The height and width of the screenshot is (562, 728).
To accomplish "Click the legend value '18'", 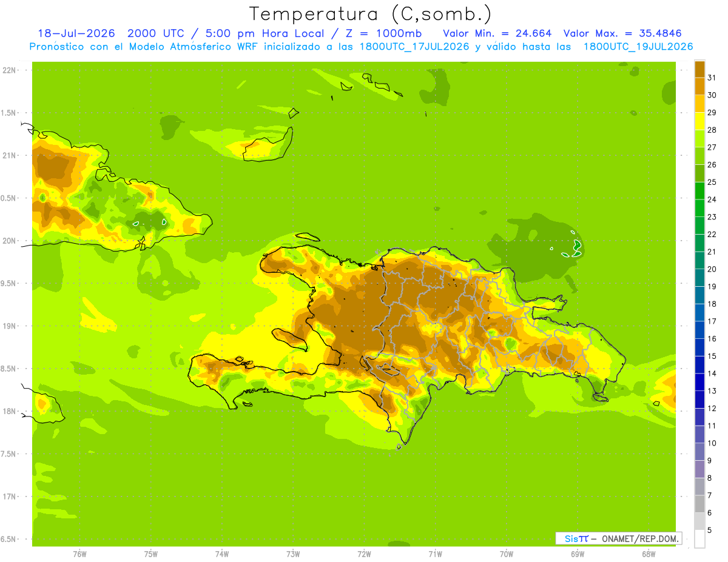I will coord(712,304).
